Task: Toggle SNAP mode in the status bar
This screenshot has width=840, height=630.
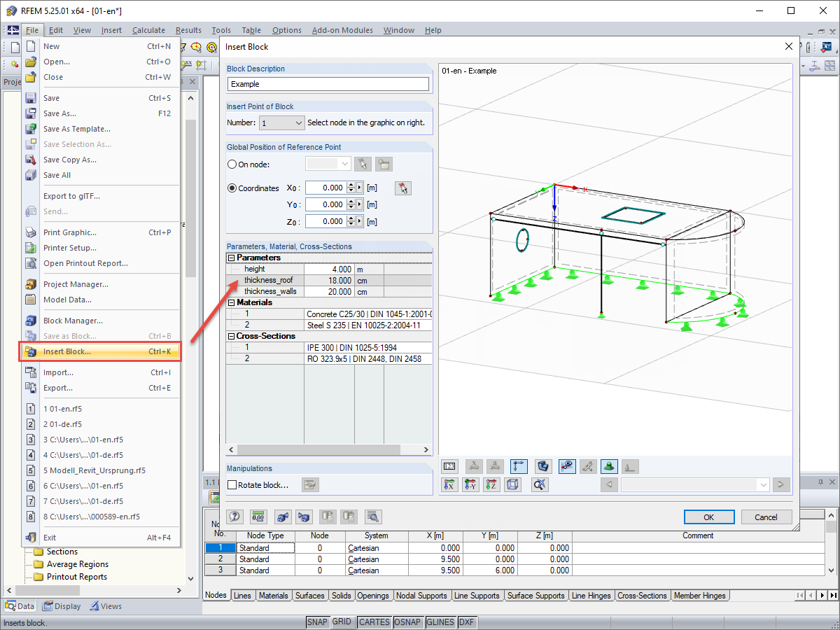Action: pyautogui.click(x=317, y=622)
